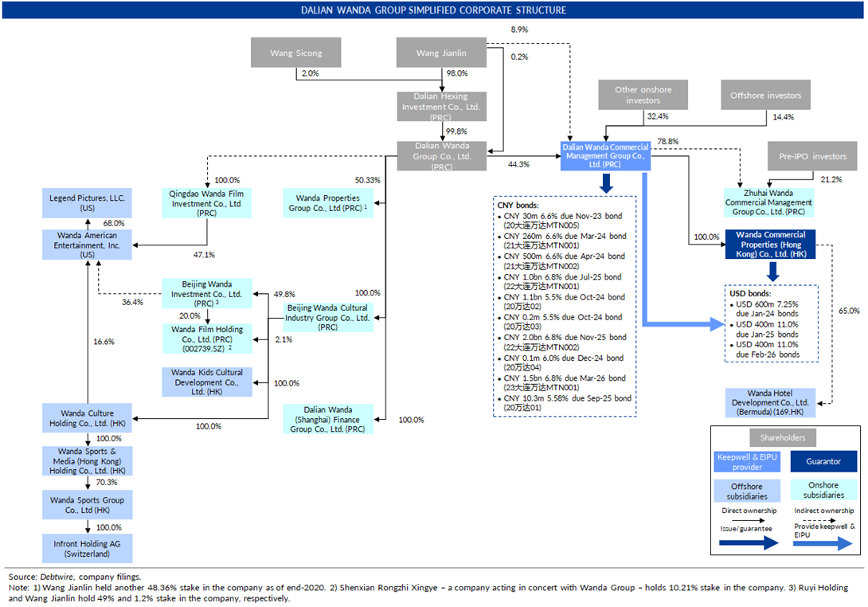The width and height of the screenshot is (868, 607).
Task: Click the Wang Jianlin shareholder box
Action: click(x=441, y=53)
